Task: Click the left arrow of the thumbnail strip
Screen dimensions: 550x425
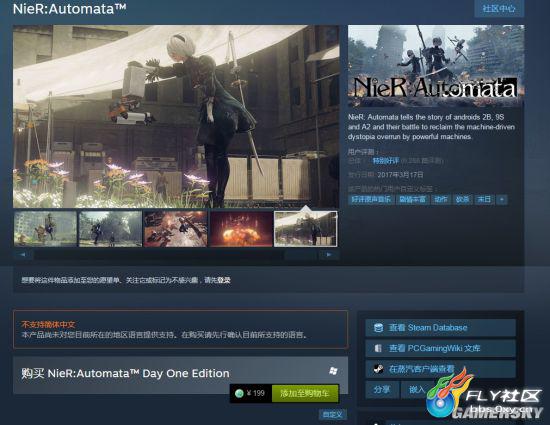Action: tap(23, 255)
